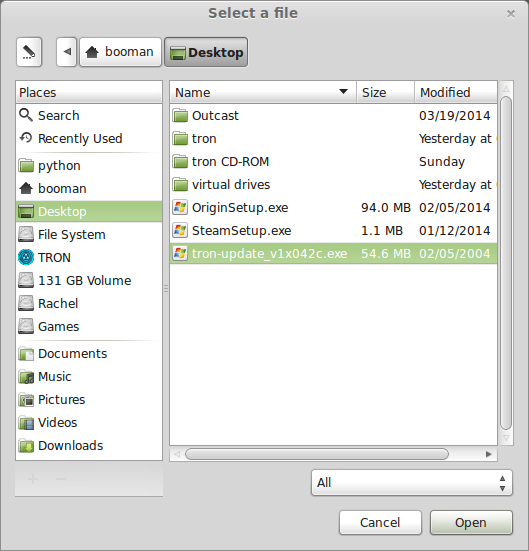
Task: Select the Music folder shortcut
Action: pos(89,377)
